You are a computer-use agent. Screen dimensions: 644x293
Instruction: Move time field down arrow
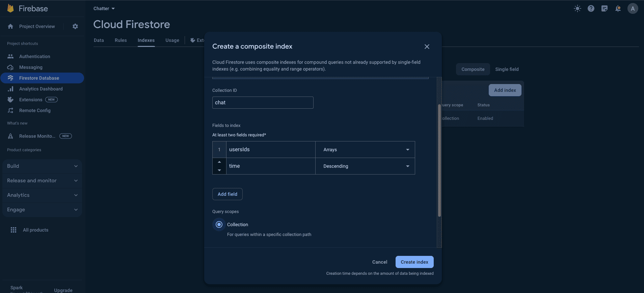[219, 170]
